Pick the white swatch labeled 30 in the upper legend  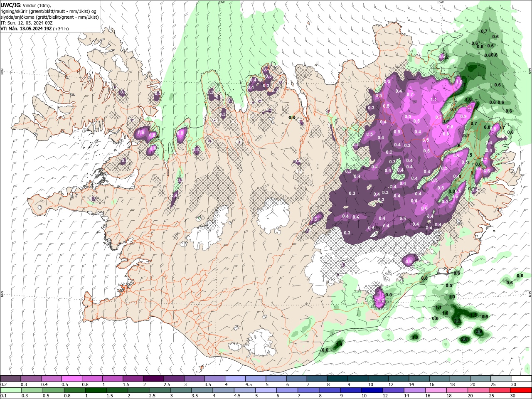(521, 379)
